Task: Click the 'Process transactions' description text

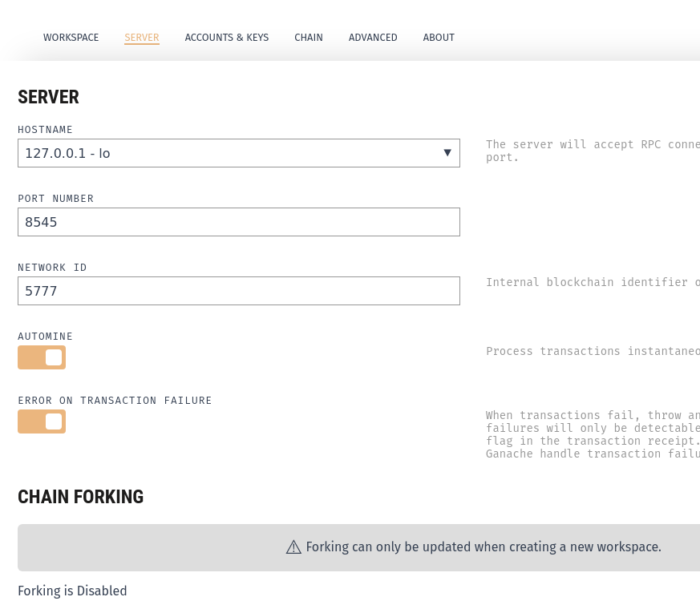Action: (593, 351)
